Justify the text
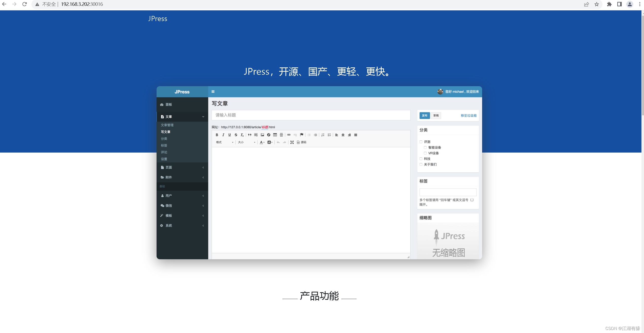The width and height of the screenshot is (644, 333). pyautogui.click(x=356, y=135)
